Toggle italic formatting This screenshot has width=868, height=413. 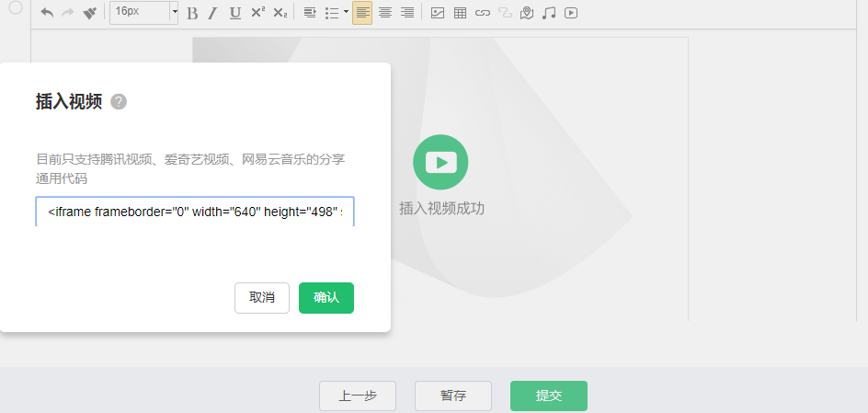click(212, 13)
